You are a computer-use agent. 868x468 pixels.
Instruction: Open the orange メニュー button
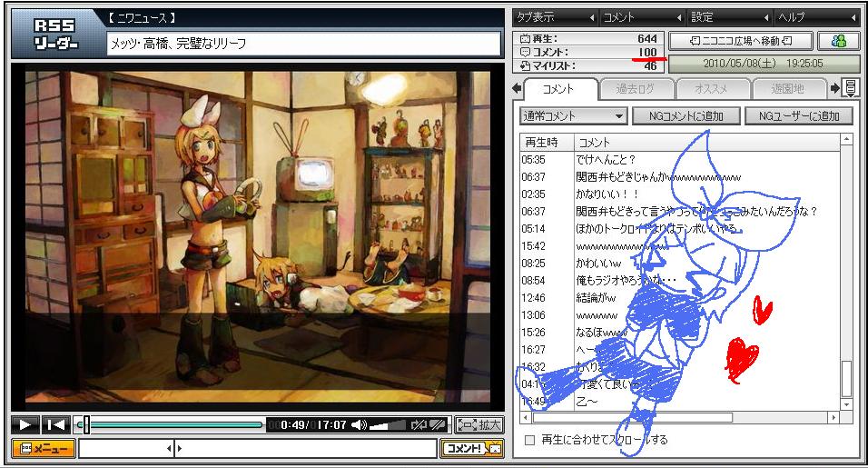tap(44, 448)
